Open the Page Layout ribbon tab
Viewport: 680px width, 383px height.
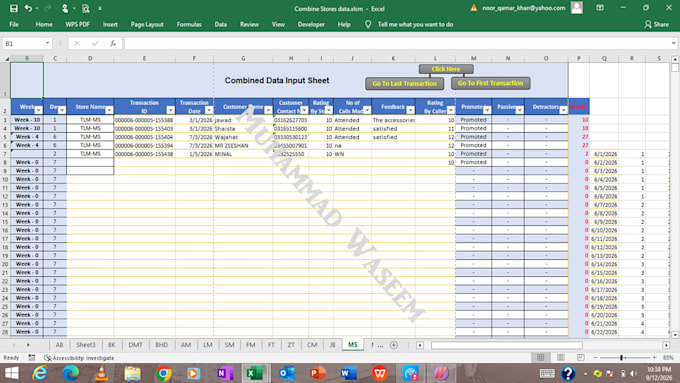147,24
